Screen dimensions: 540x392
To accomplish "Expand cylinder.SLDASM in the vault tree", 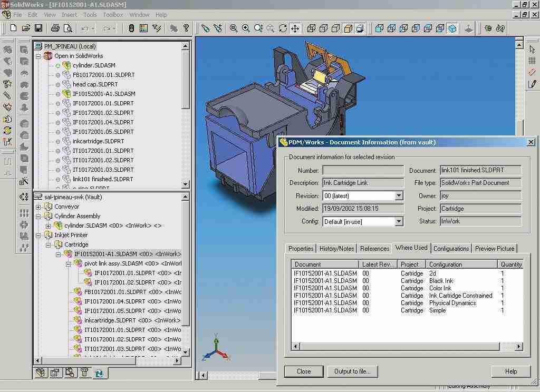I will click(x=48, y=226).
